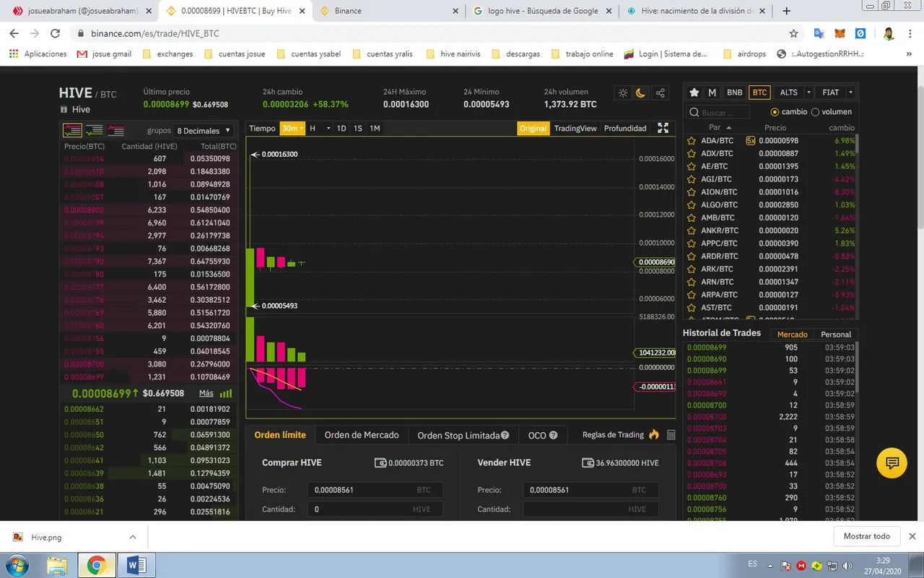Select the dark theme moon icon

640,93
